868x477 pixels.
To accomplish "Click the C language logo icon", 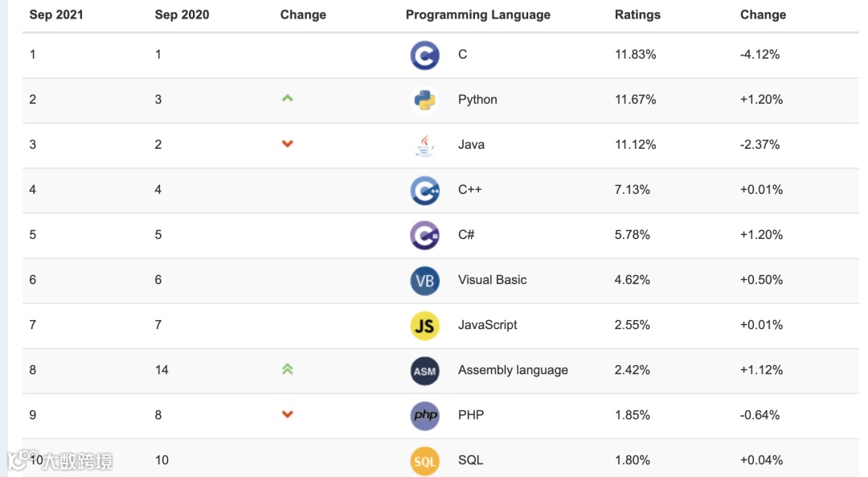I will click(x=424, y=55).
